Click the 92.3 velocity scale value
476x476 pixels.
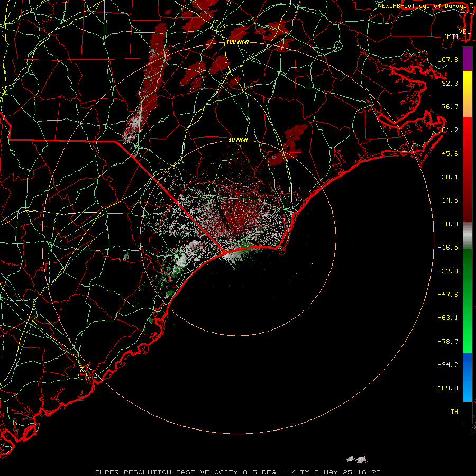(x=450, y=83)
